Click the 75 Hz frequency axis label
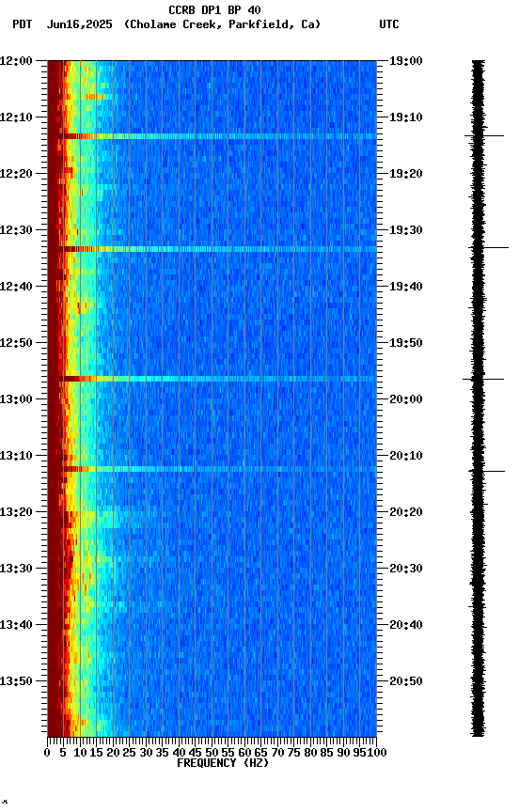This screenshot has width=519, height=812. pos(294,753)
